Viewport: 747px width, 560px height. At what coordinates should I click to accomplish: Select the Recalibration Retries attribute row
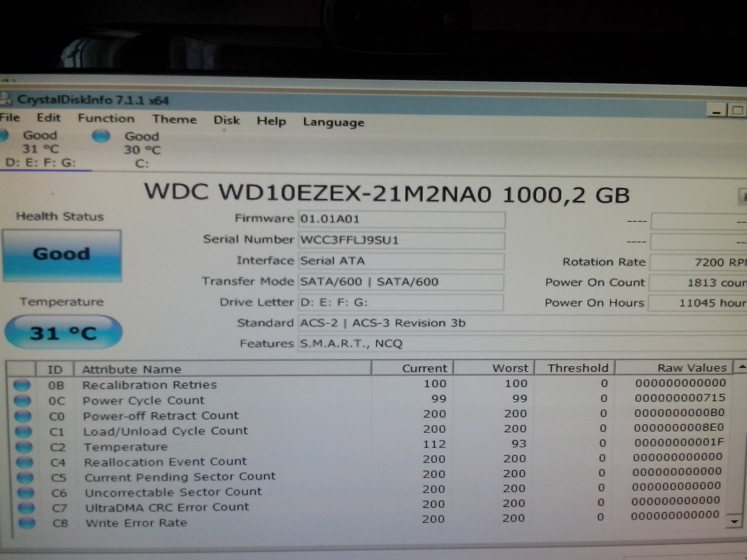pyautogui.click(x=369, y=384)
